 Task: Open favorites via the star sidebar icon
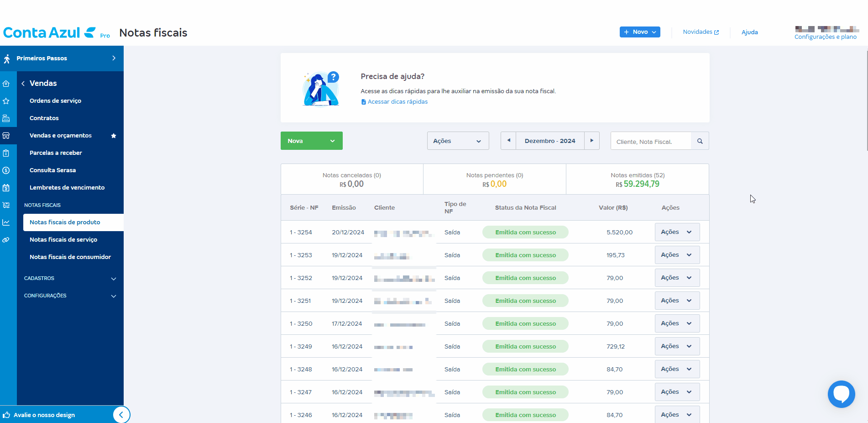(6, 101)
